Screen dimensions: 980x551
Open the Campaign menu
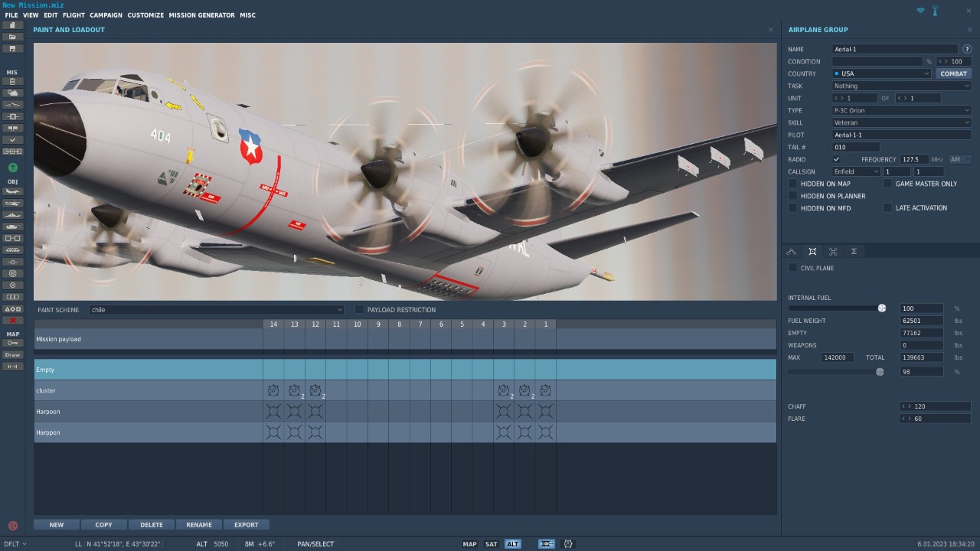[x=106, y=15]
